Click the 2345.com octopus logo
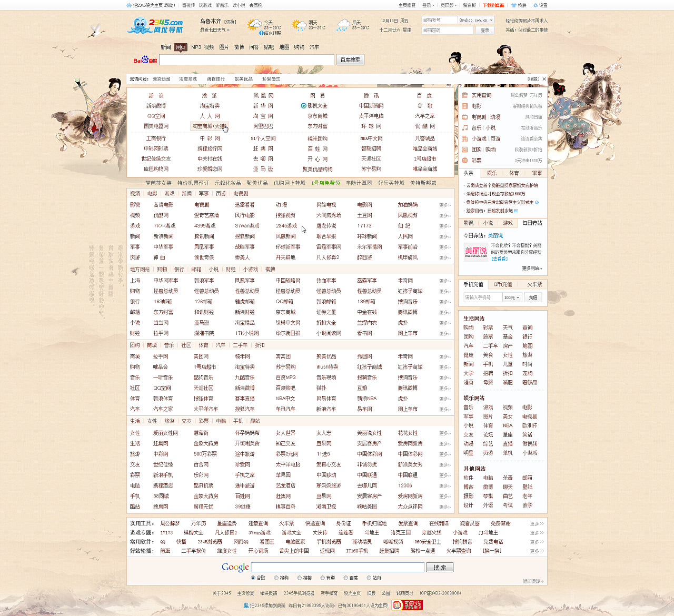The image size is (674, 616). coord(155,25)
